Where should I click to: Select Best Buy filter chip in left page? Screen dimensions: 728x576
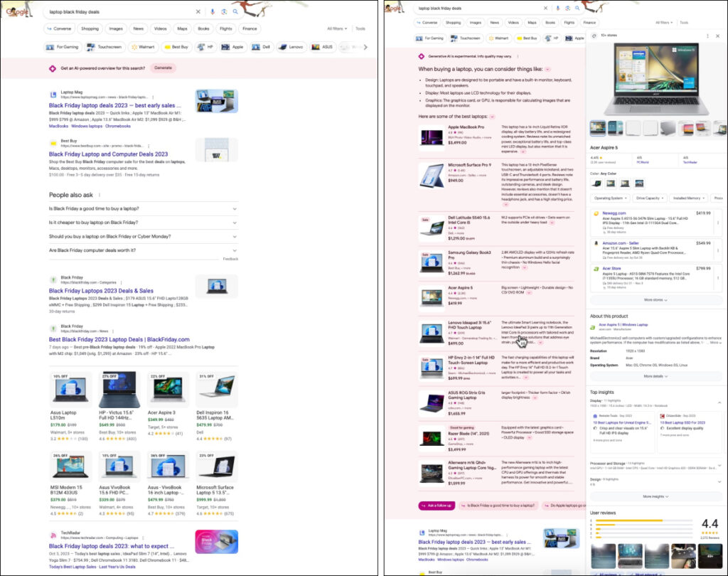click(176, 47)
